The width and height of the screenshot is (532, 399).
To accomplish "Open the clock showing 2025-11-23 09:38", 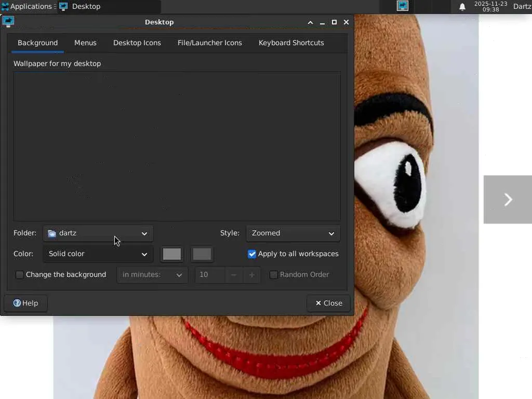I will [490, 6].
